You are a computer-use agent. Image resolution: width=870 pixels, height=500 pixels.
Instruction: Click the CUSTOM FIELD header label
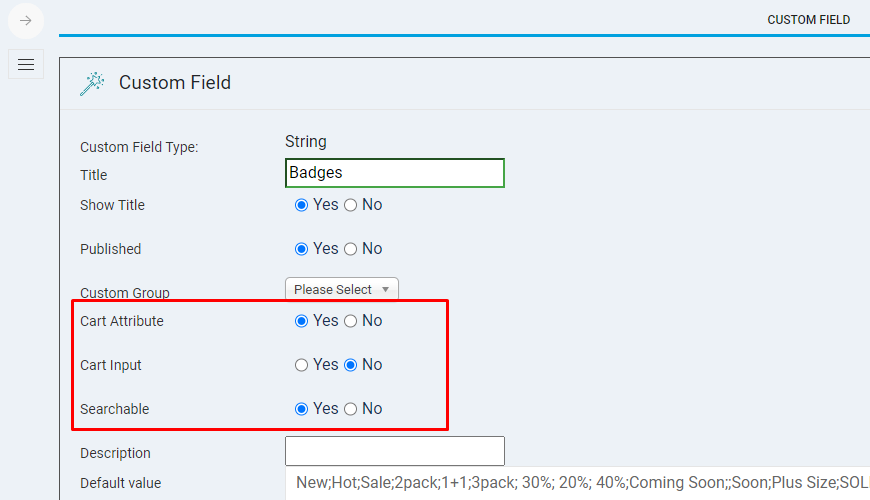tap(808, 20)
